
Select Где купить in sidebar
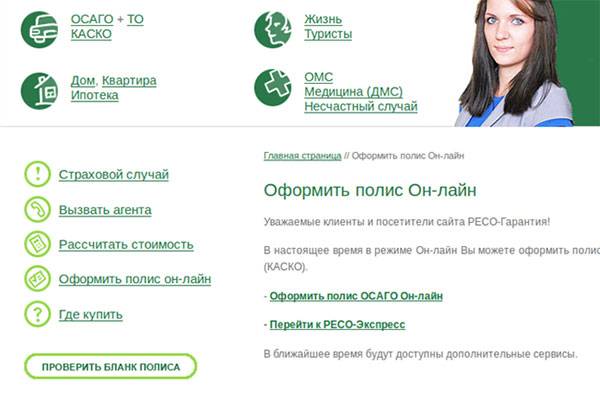[91, 315]
